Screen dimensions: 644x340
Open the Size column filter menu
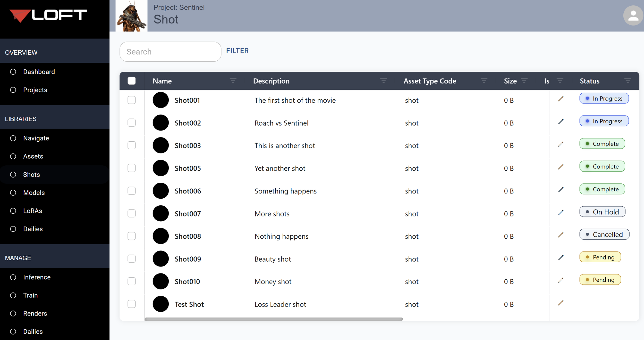pyautogui.click(x=524, y=81)
